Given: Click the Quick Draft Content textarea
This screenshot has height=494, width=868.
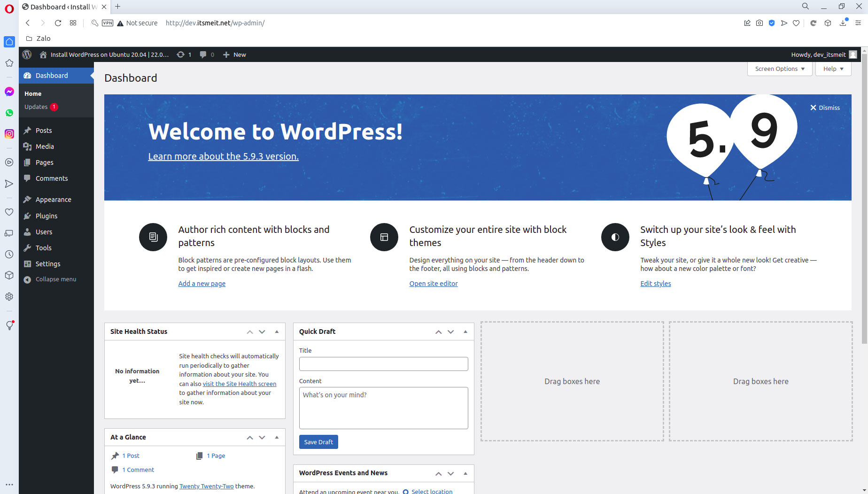Looking at the screenshot, I should [x=383, y=408].
